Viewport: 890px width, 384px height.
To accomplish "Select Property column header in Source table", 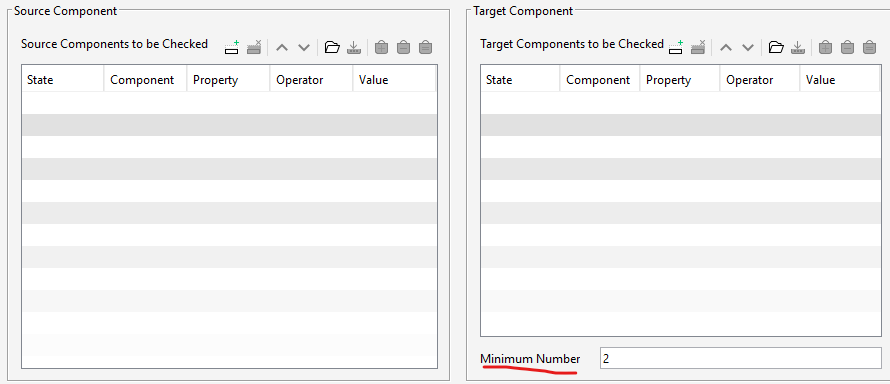I will pos(228,80).
